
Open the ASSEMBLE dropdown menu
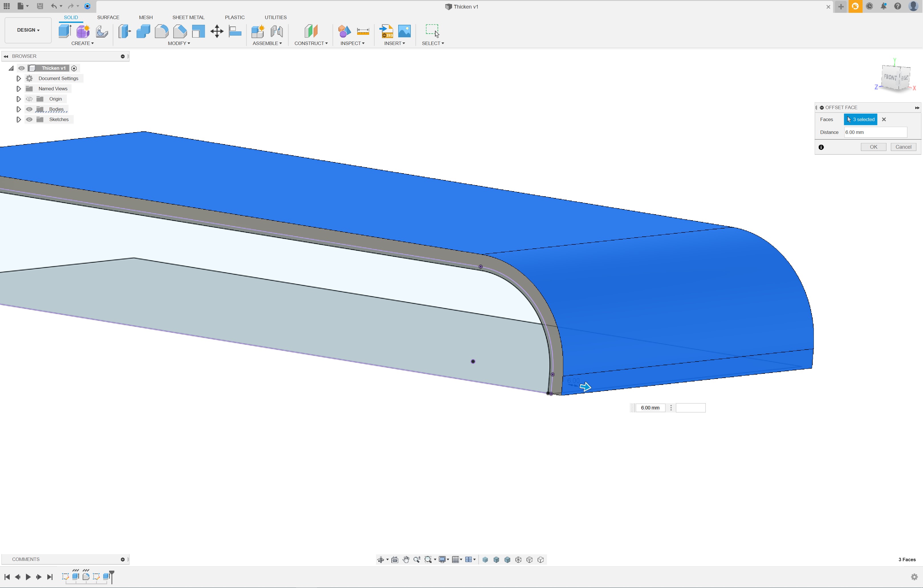267,43
